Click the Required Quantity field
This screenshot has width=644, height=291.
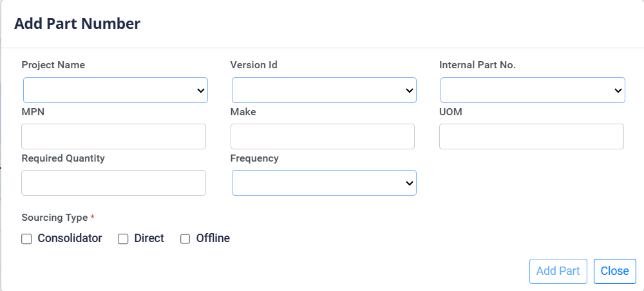pyautogui.click(x=113, y=183)
